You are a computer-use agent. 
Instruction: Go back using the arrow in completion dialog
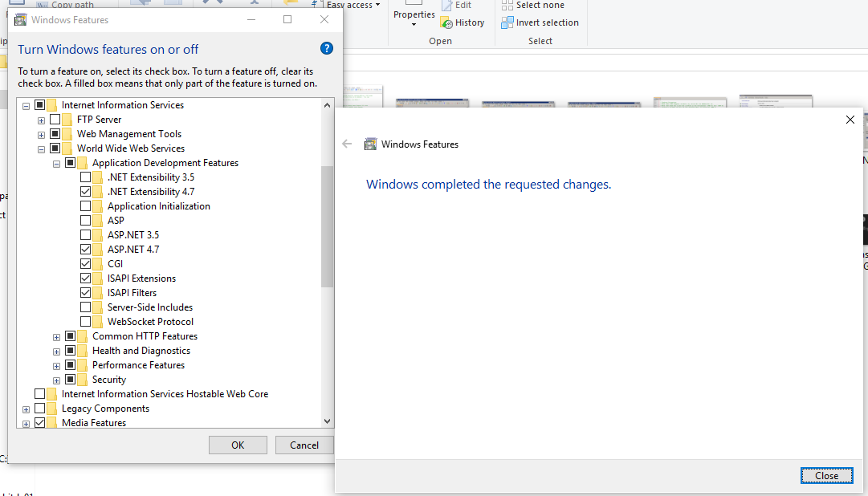click(x=347, y=144)
